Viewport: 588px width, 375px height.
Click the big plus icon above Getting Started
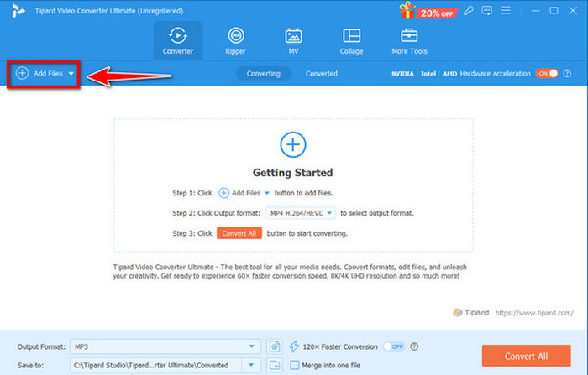293,144
